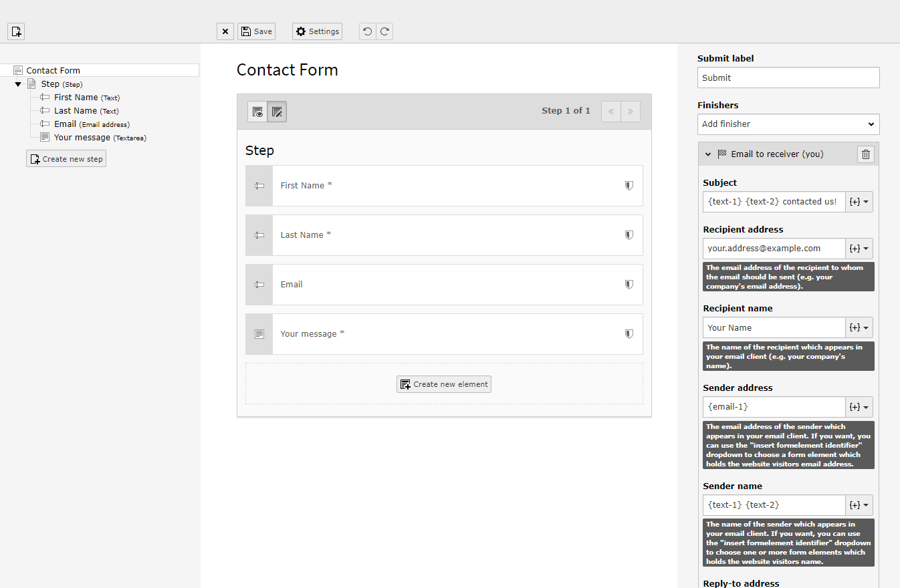Viewport: 900px width, 588px height.
Task: Click the redo arrow icon
Action: 384,31
